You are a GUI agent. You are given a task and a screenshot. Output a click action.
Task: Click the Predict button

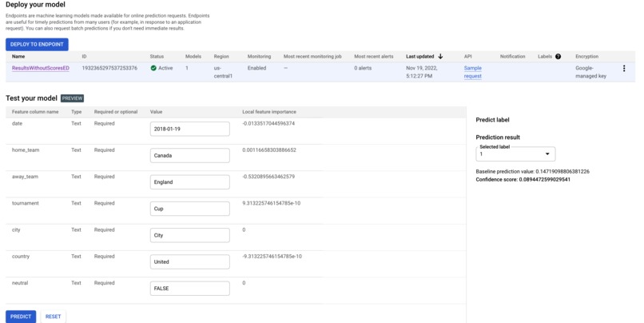coord(21,317)
